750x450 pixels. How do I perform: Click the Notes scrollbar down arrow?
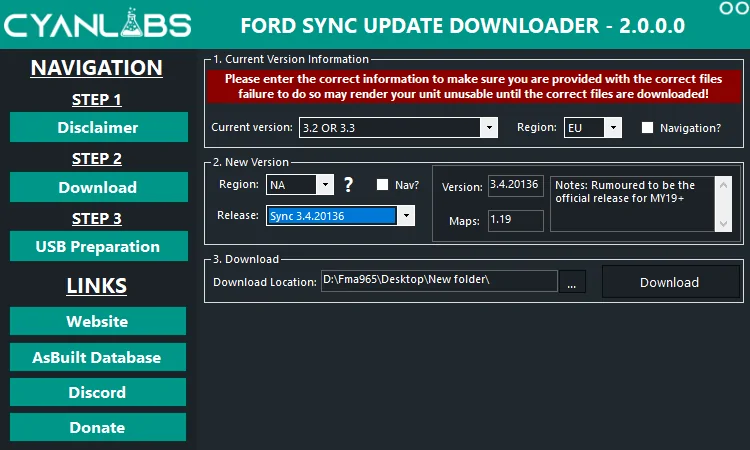click(x=723, y=224)
